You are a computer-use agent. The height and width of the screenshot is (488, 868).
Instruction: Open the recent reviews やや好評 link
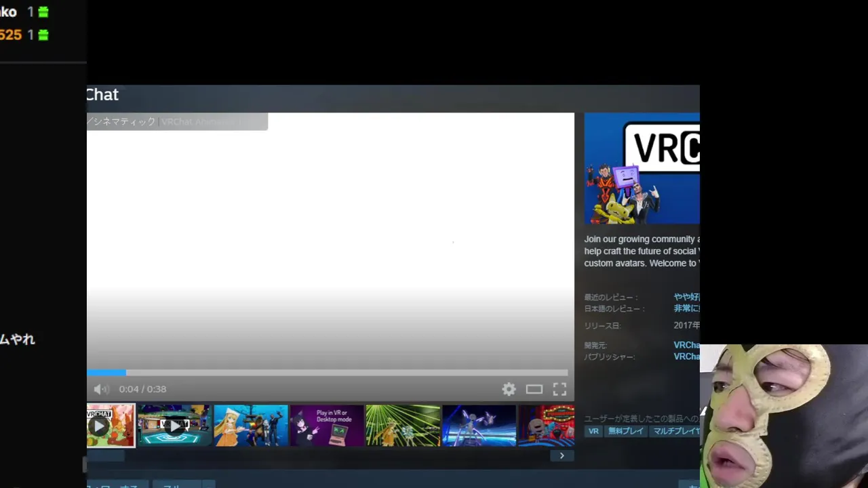click(686, 297)
